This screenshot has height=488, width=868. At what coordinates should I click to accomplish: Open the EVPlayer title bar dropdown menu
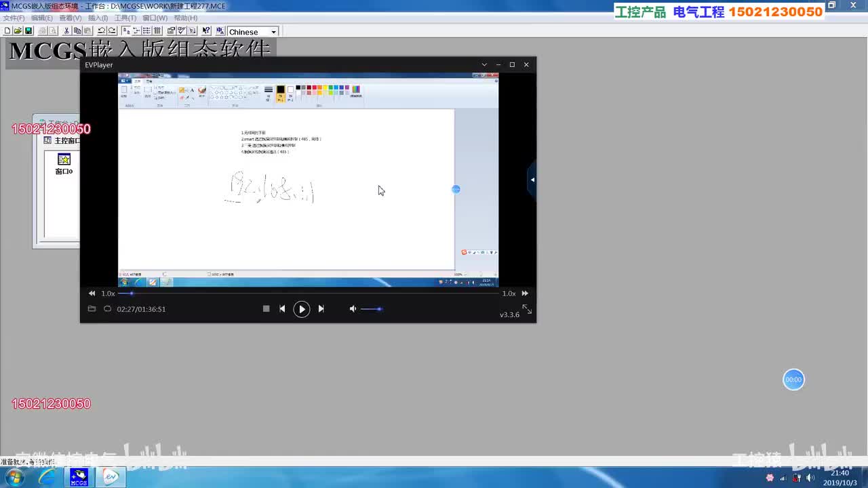tap(484, 65)
